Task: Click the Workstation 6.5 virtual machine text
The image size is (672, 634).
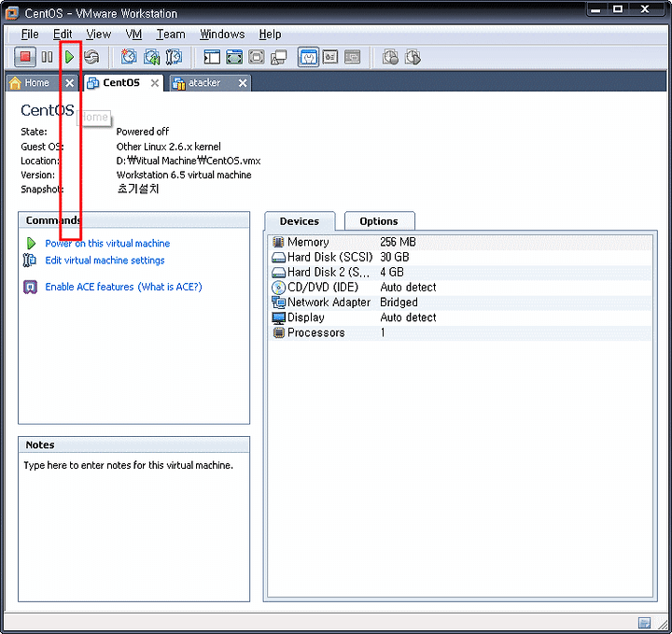Action: tap(184, 175)
